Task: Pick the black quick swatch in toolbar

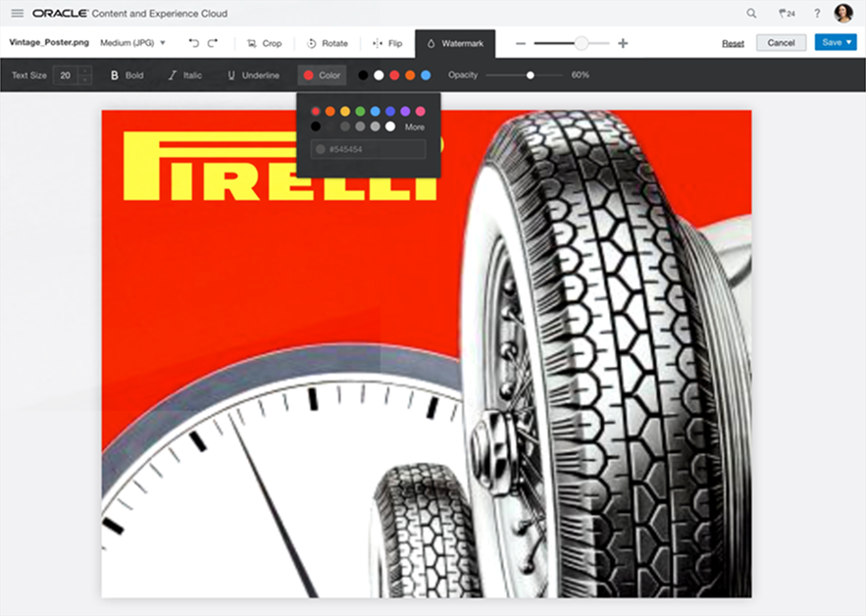Action: click(x=363, y=76)
